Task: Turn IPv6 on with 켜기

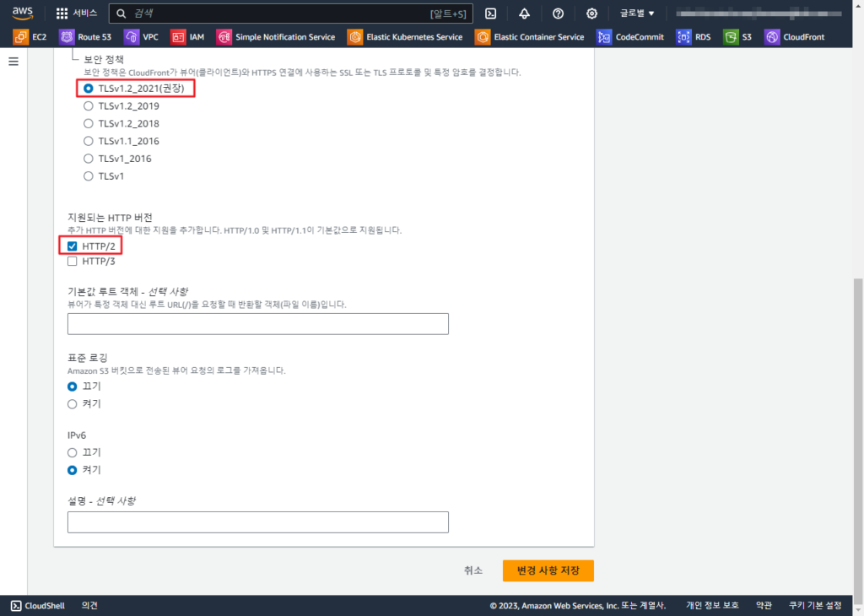Action: click(73, 471)
